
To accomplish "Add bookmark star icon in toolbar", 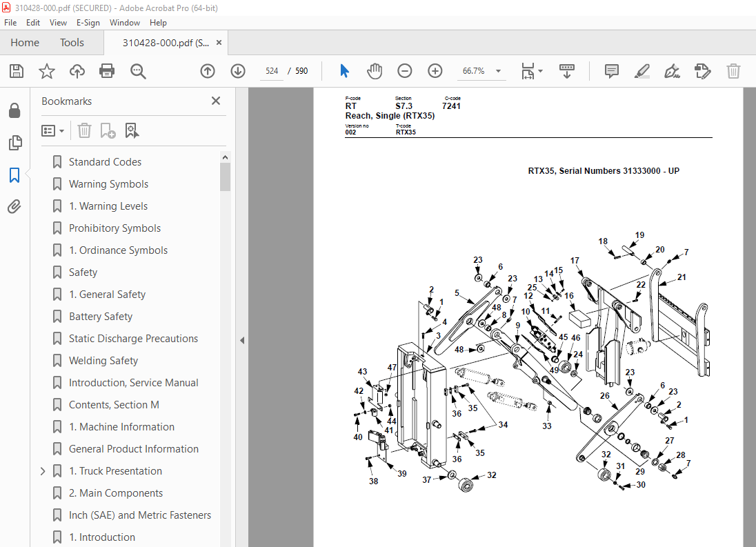I will click(47, 71).
